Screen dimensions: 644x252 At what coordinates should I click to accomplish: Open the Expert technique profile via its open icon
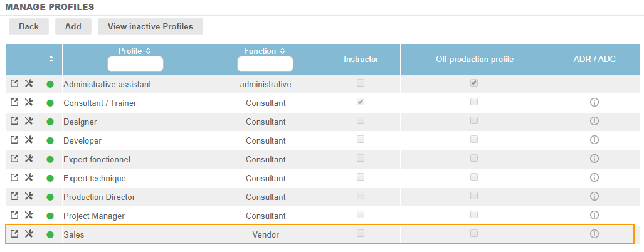(15, 177)
